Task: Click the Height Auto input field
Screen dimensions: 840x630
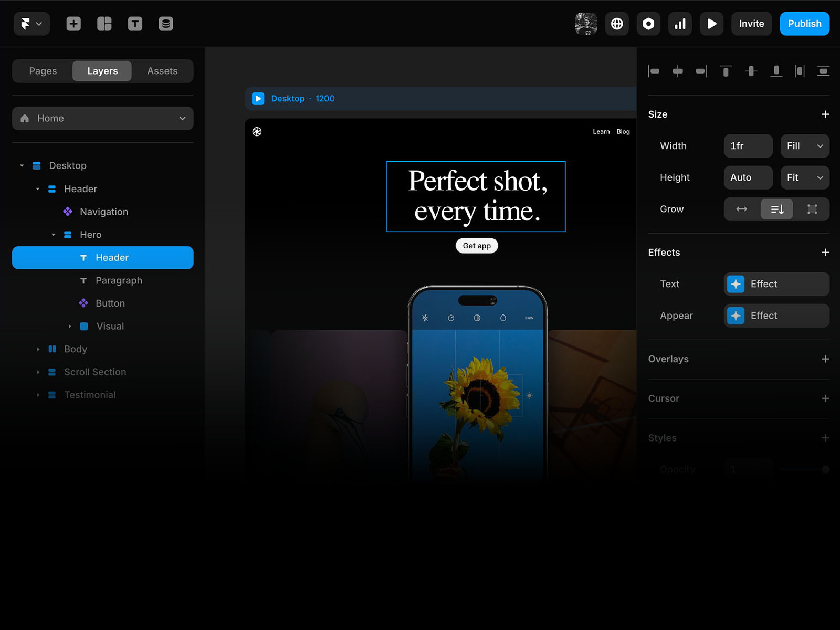Action: click(x=748, y=177)
